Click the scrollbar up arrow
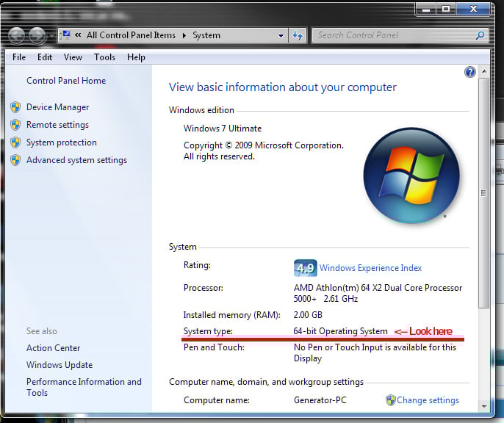This screenshot has height=423, width=504. tap(483, 71)
